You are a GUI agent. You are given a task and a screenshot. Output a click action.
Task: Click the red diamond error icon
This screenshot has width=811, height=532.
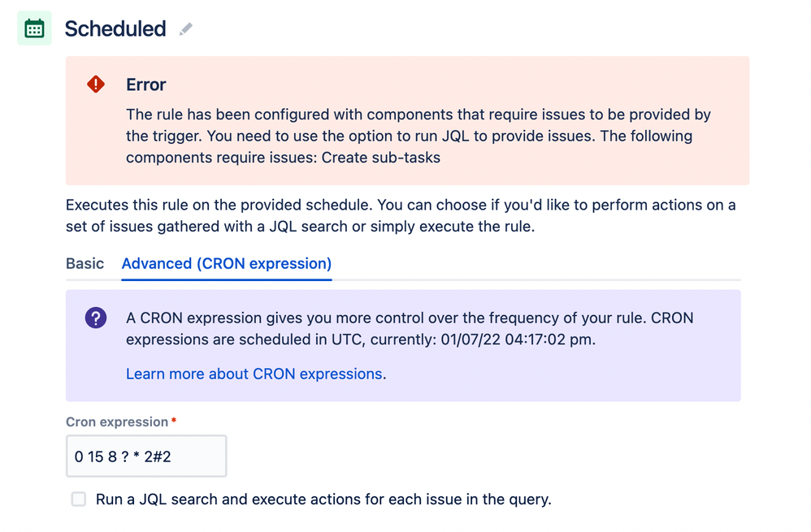96,84
